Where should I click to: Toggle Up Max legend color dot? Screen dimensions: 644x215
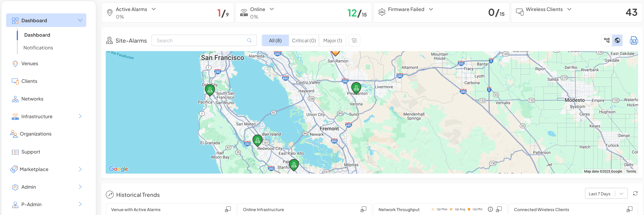coord(433,209)
